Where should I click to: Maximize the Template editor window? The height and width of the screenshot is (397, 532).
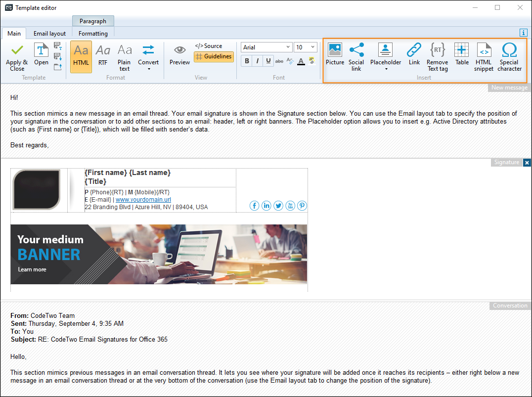(497, 7)
